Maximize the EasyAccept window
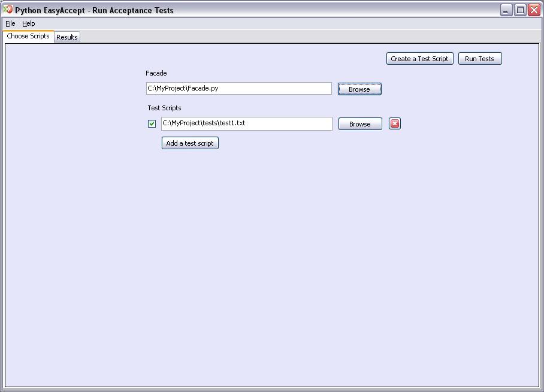Image resolution: width=544 pixels, height=392 pixels. (x=520, y=10)
